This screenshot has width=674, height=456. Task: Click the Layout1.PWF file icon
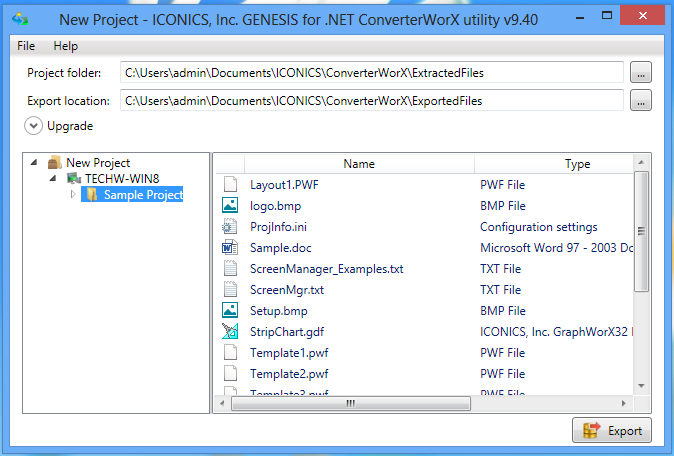[x=231, y=185]
